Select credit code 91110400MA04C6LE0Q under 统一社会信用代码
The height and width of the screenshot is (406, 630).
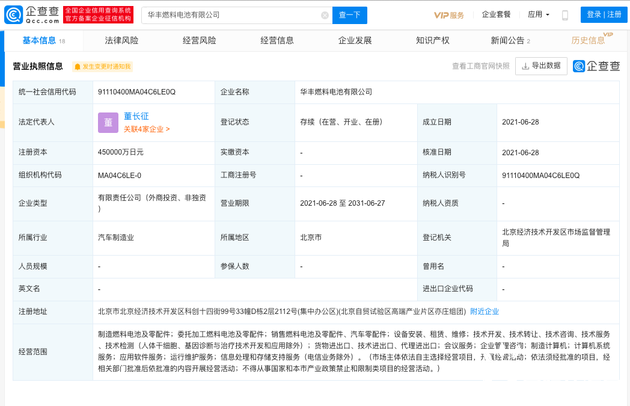coord(137,92)
